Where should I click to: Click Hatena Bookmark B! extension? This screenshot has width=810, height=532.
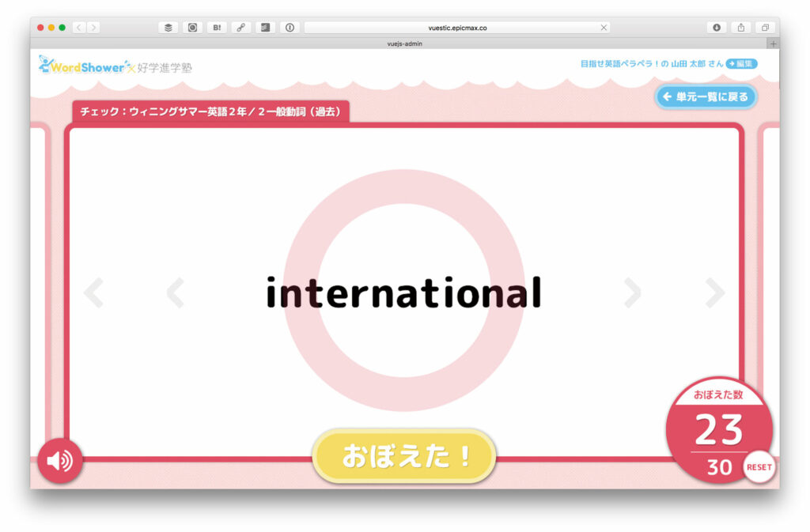(x=217, y=28)
